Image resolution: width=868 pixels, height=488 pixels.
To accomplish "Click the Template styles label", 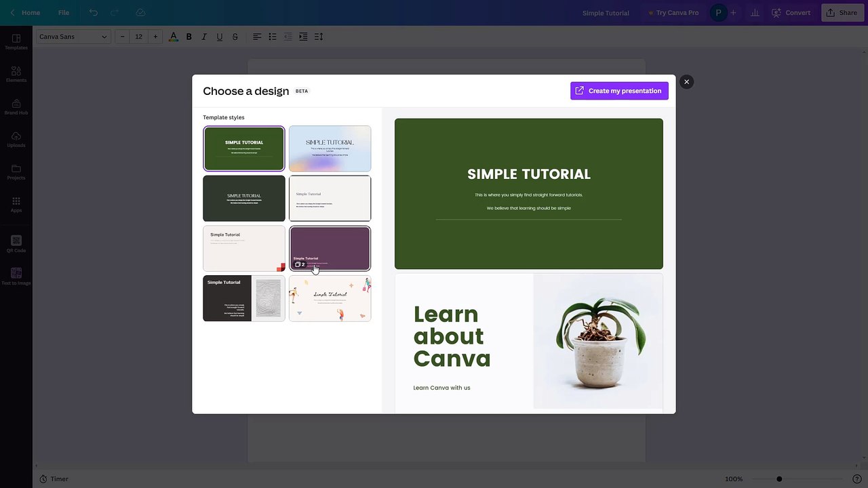I will pyautogui.click(x=224, y=117).
